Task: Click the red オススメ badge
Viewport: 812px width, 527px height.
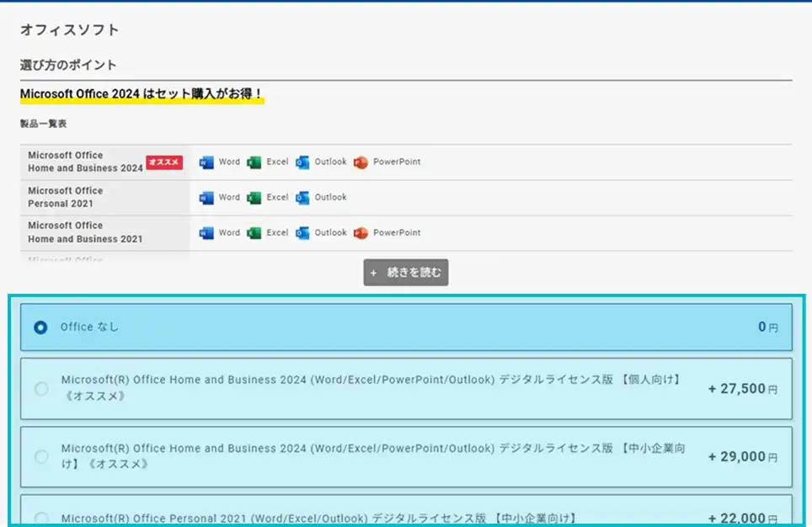Action: click(164, 162)
